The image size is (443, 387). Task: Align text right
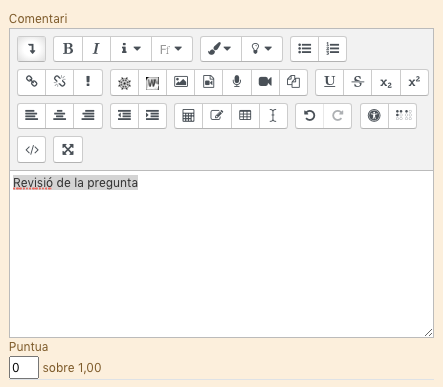(88, 116)
